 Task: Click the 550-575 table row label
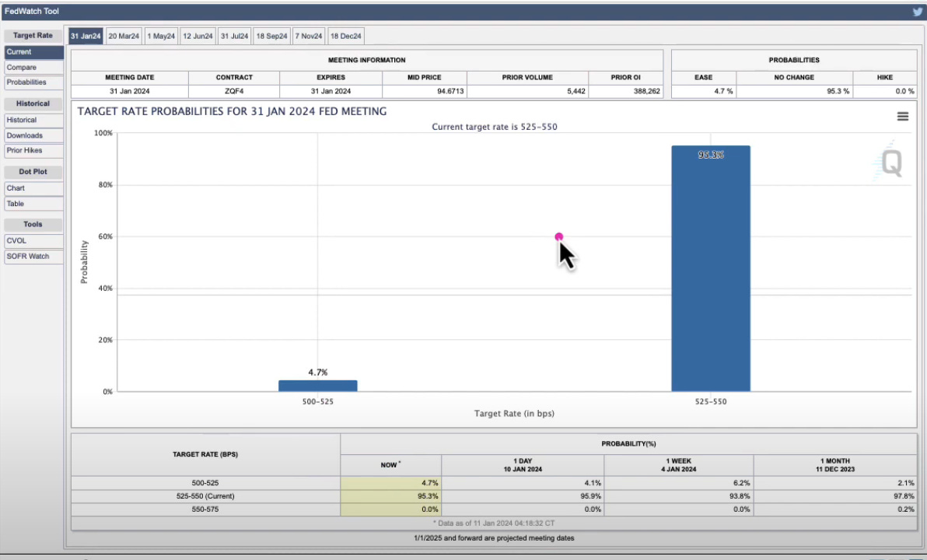205,509
